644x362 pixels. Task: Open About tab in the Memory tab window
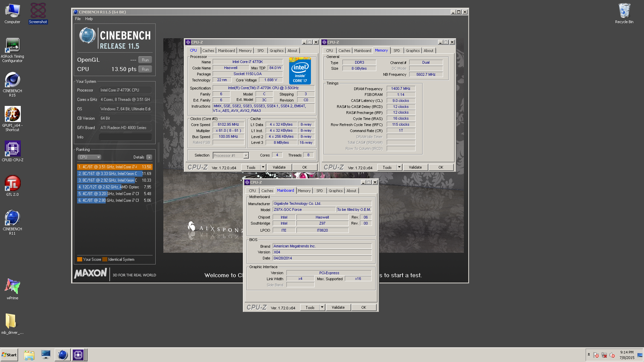(x=428, y=51)
